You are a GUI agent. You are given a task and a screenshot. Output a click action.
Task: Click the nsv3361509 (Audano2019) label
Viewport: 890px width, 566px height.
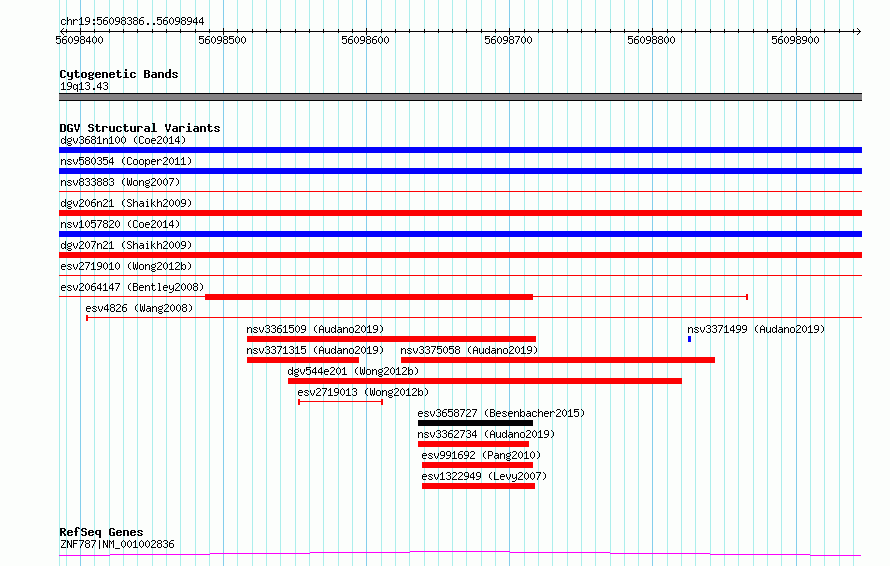tap(315, 329)
